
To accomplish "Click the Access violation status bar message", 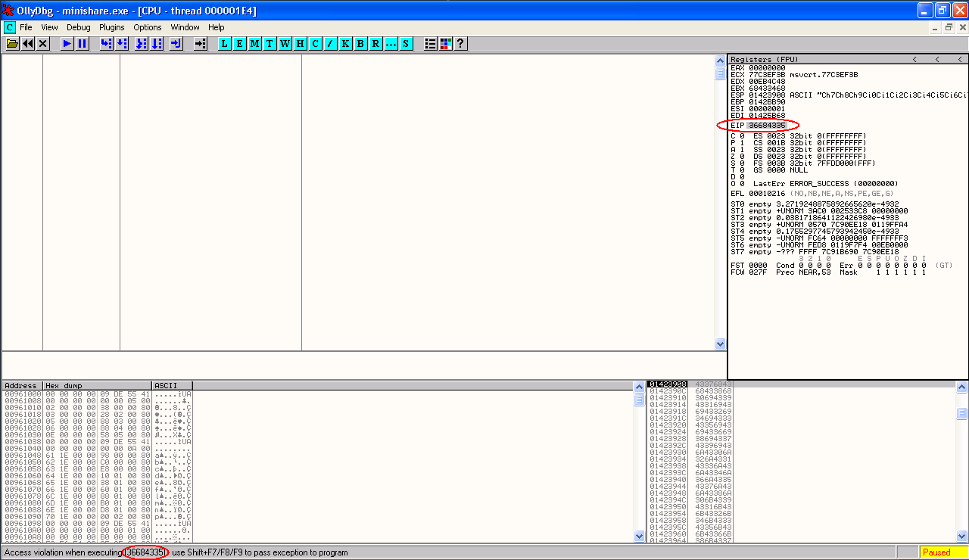I will [x=176, y=552].
